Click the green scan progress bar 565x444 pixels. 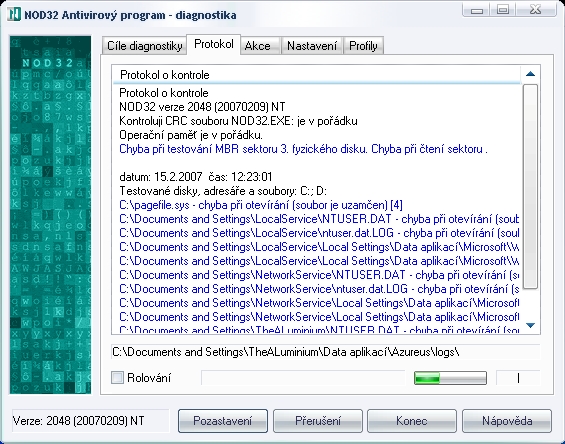[x=450, y=378]
